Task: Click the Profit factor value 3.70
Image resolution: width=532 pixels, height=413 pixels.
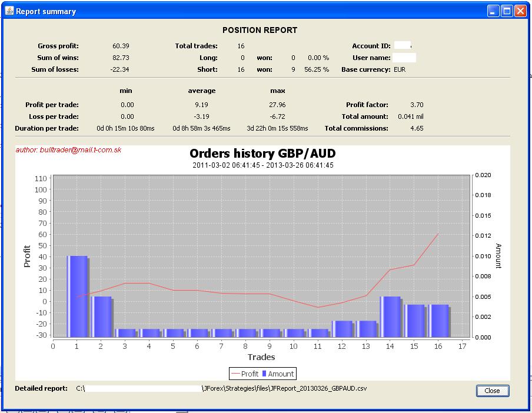Action: 417,105
